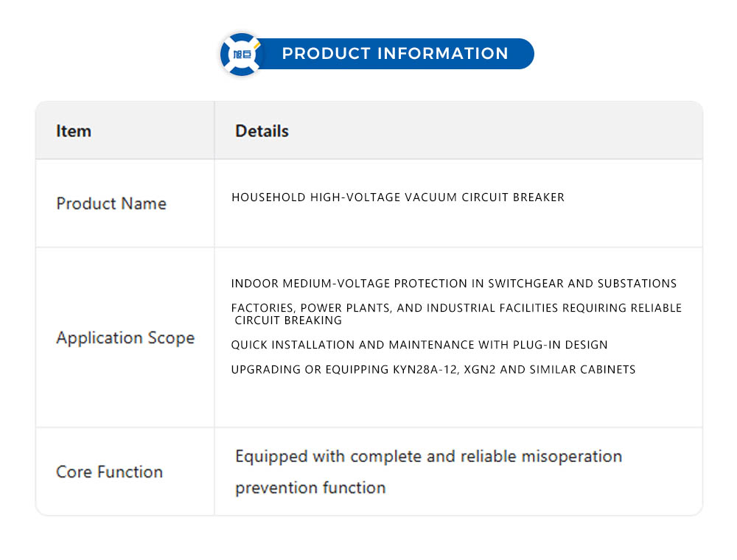The width and height of the screenshot is (737, 560).
Task: Click the Core Function row label
Action: (110, 472)
